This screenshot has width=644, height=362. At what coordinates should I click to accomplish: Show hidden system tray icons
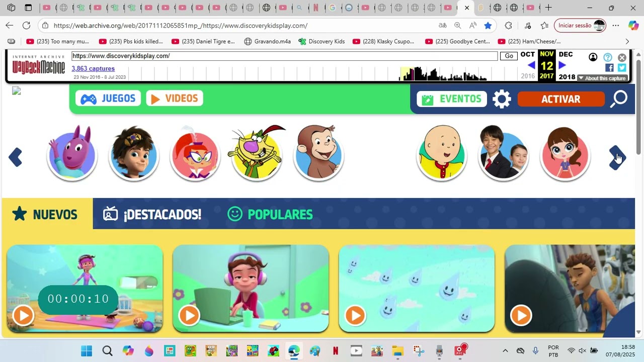coord(505,350)
